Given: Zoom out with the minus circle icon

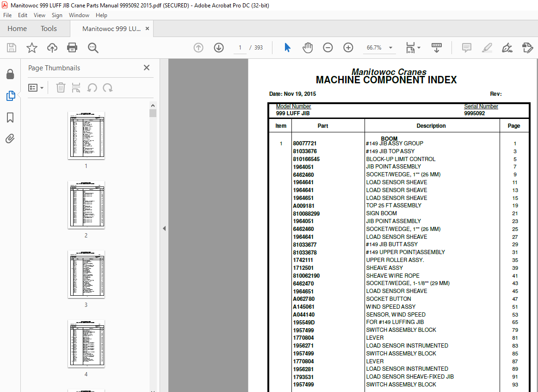Looking at the screenshot, I should [328, 48].
